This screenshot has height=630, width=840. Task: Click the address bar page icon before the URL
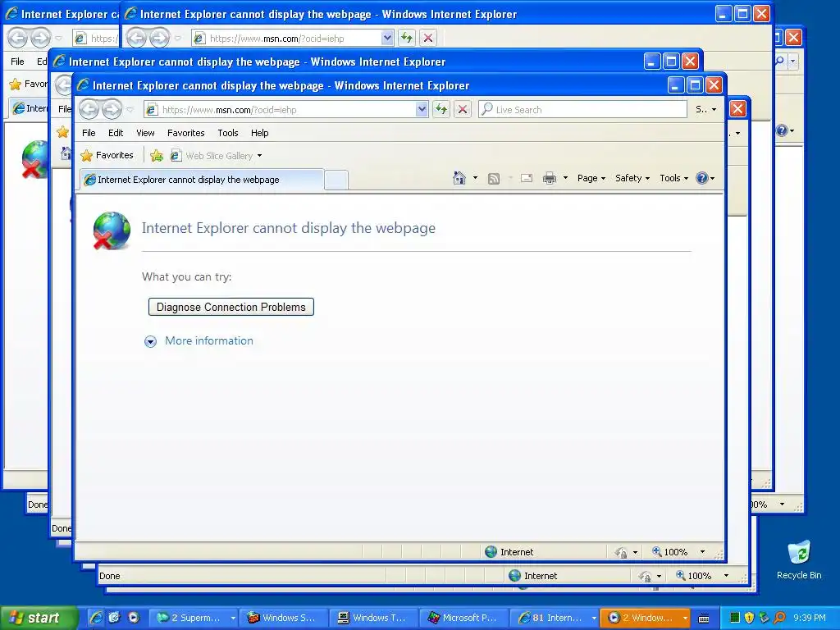(x=152, y=110)
